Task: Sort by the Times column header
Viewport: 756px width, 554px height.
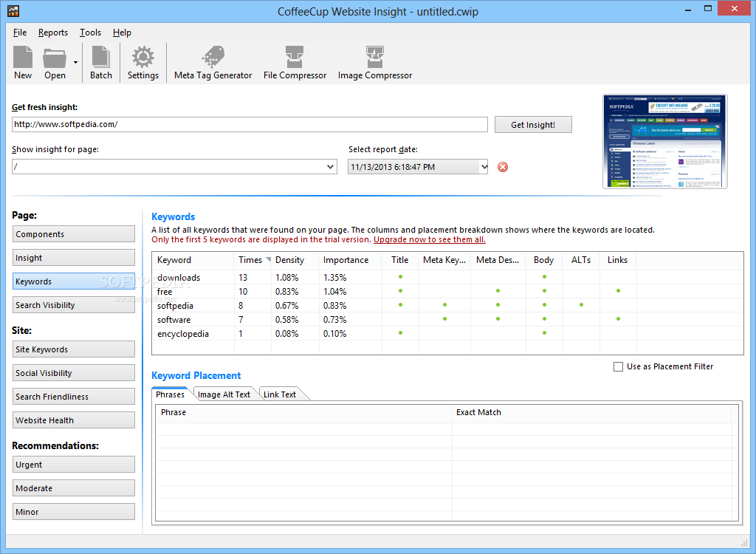Action: (x=252, y=260)
